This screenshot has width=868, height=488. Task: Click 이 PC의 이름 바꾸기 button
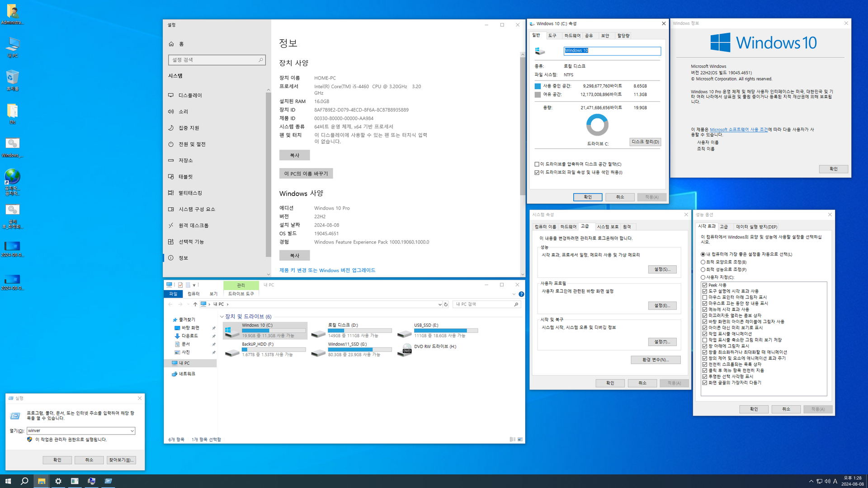tap(306, 174)
